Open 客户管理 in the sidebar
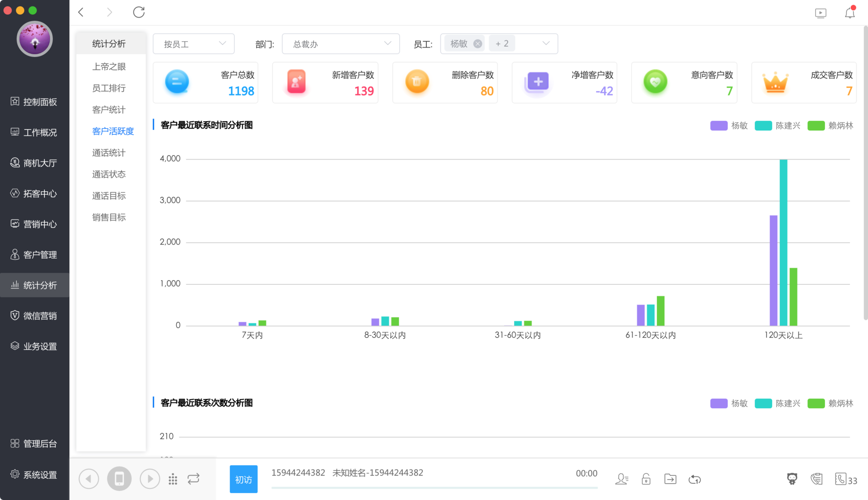The image size is (868, 500). pyautogui.click(x=34, y=255)
